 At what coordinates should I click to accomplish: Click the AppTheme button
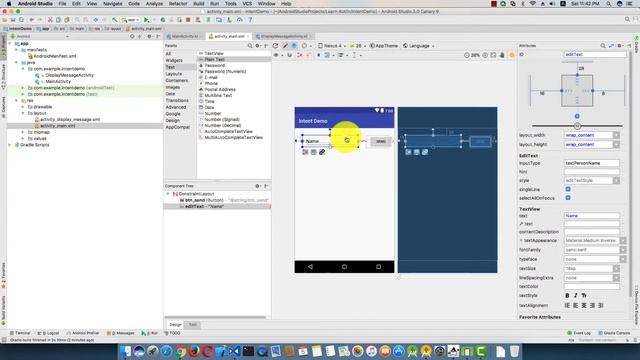point(384,46)
